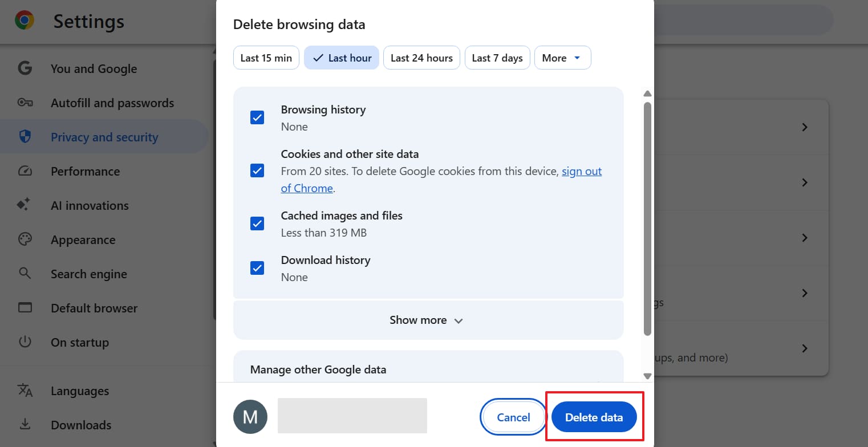Click the Delete browsing data dialog title
This screenshot has height=447, width=868.
tap(299, 25)
